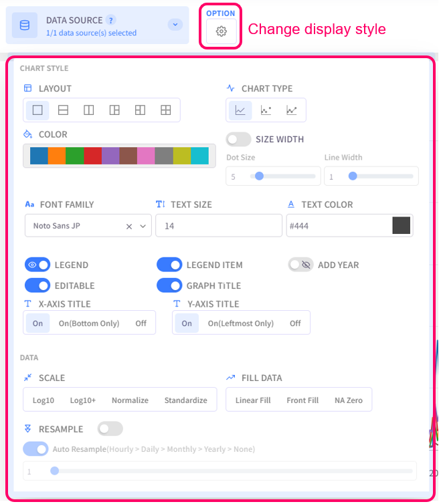Image resolution: width=443 pixels, height=504 pixels.
Task: Click the LAYOUT heading icon
Action: coord(28,88)
